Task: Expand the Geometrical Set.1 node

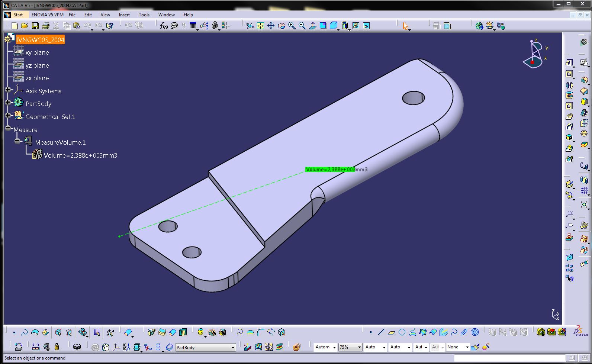Action: pyautogui.click(x=8, y=116)
